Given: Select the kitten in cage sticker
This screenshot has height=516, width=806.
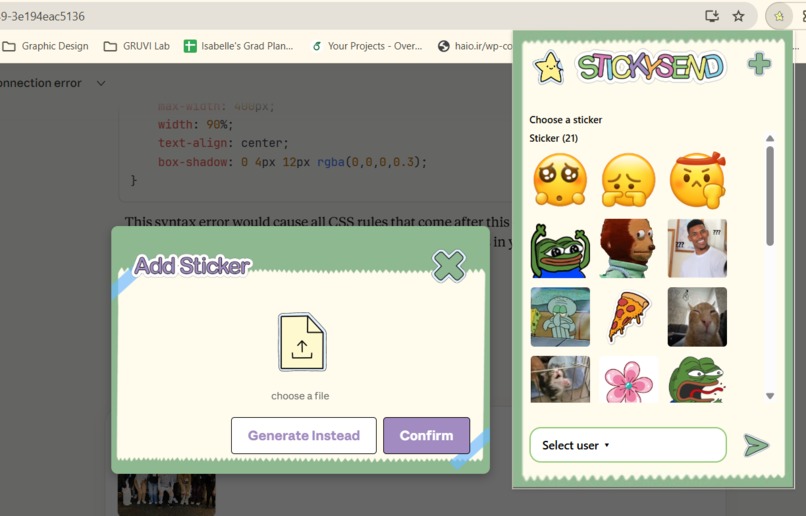Looking at the screenshot, I should pos(560,379).
